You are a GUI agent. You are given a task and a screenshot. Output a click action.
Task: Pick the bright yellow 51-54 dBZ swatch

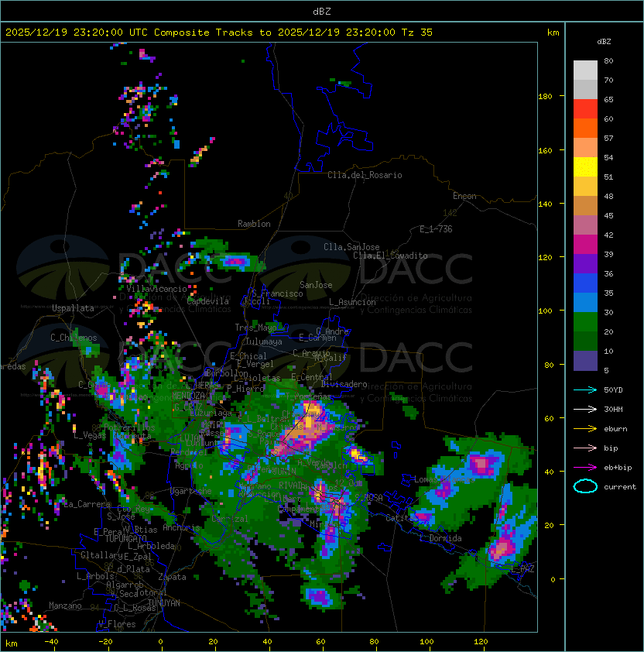coord(585,166)
